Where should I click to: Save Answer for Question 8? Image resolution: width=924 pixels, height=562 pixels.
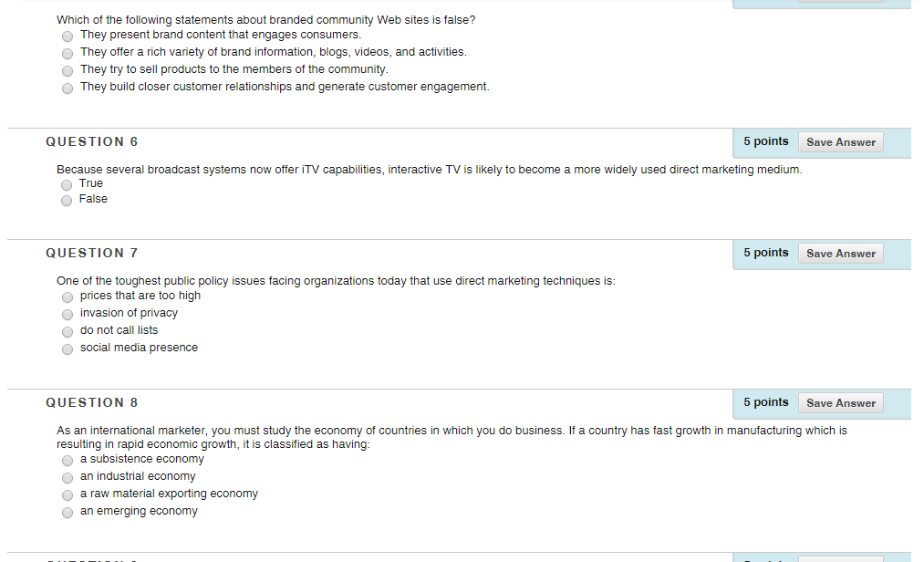(840, 403)
